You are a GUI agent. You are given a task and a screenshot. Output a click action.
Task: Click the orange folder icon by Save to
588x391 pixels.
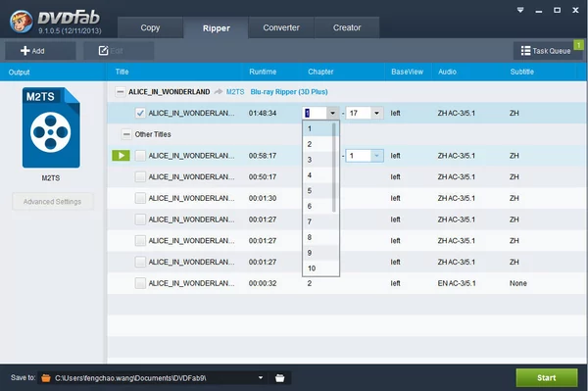(46, 378)
